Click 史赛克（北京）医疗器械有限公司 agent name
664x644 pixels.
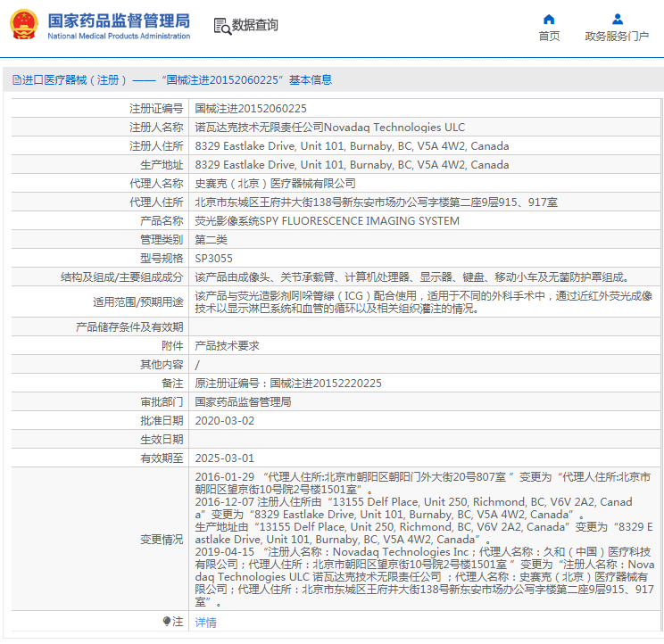pos(275,184)
